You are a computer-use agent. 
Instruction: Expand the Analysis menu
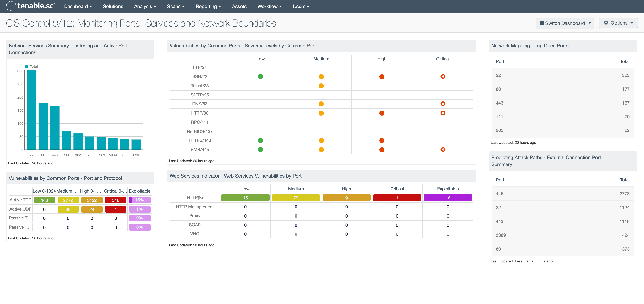pyautogui.click(x=145, y=6)
